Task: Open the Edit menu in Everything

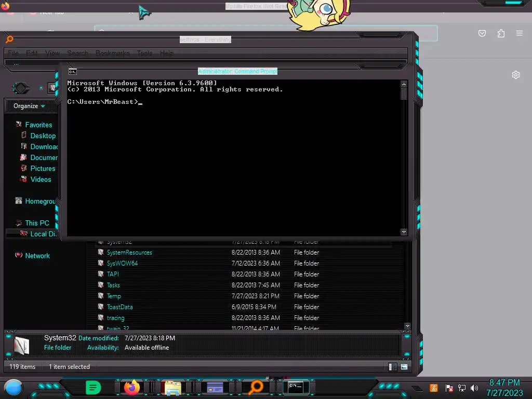Action: click(32, 54)
